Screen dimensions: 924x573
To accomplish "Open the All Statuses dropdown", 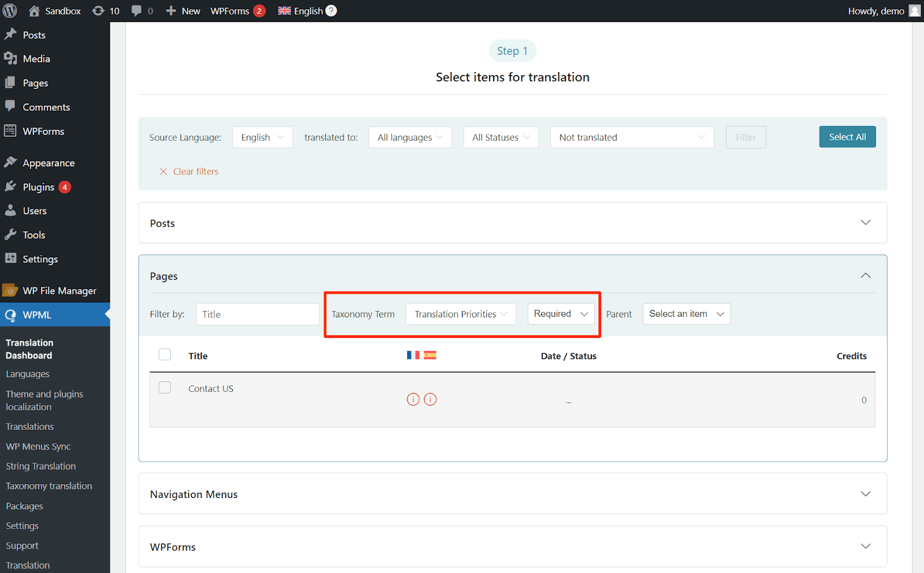I will (501, 137).
